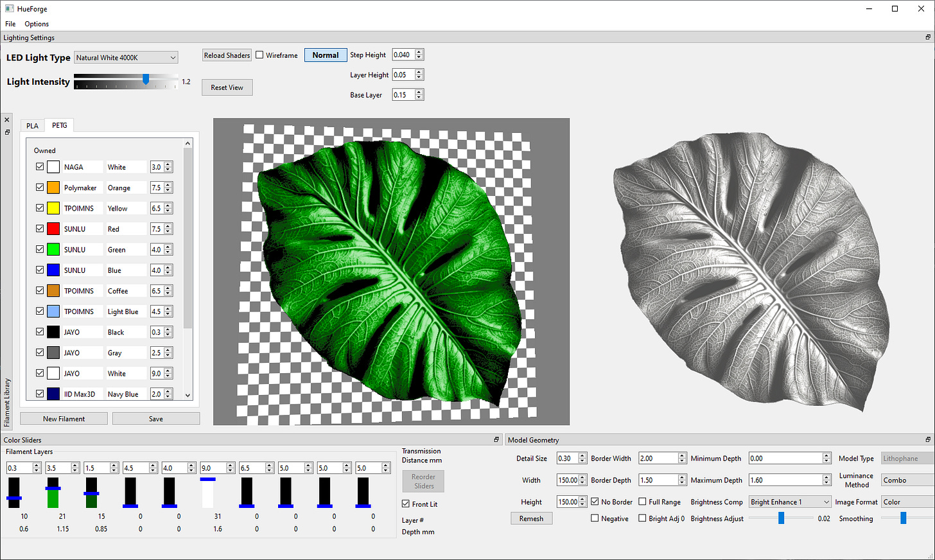Toggle the Front Lit checkbox
Screen dimensions: 935x560
(x=406, y=504)
